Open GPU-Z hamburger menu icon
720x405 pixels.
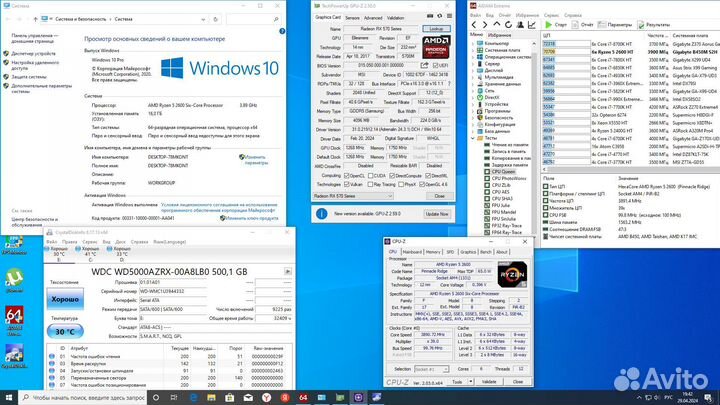coord(449,16)
